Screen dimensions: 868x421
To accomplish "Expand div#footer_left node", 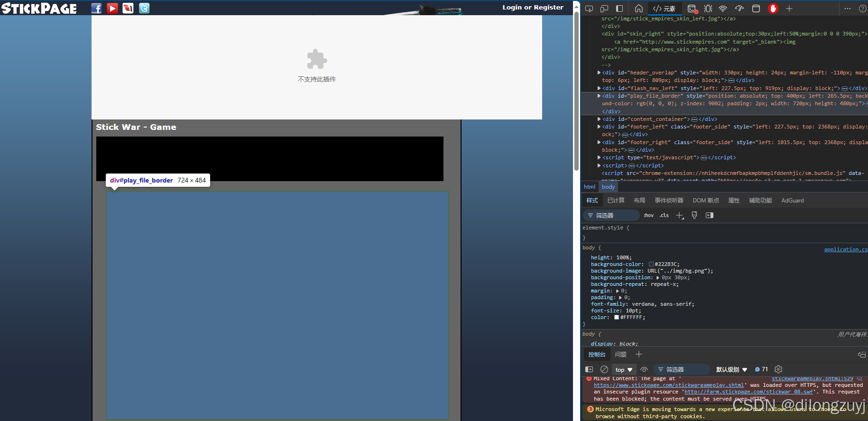I will pos(599,127).
